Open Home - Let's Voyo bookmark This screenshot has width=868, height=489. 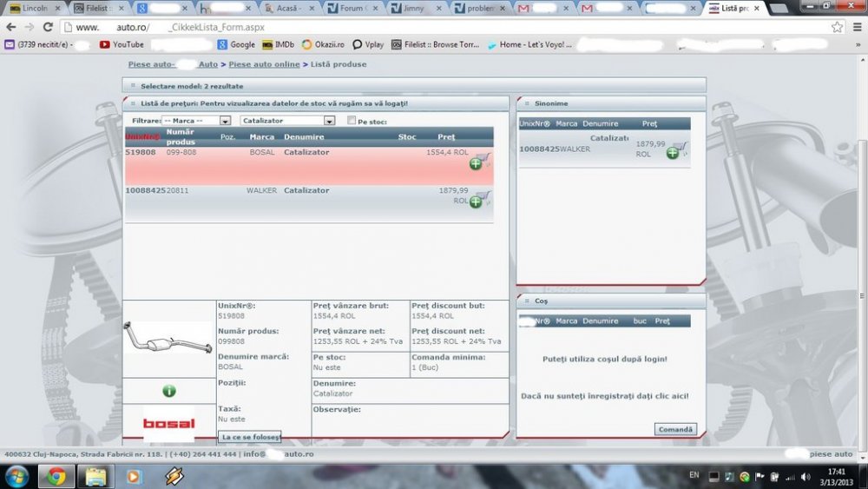tap(529, 44)
